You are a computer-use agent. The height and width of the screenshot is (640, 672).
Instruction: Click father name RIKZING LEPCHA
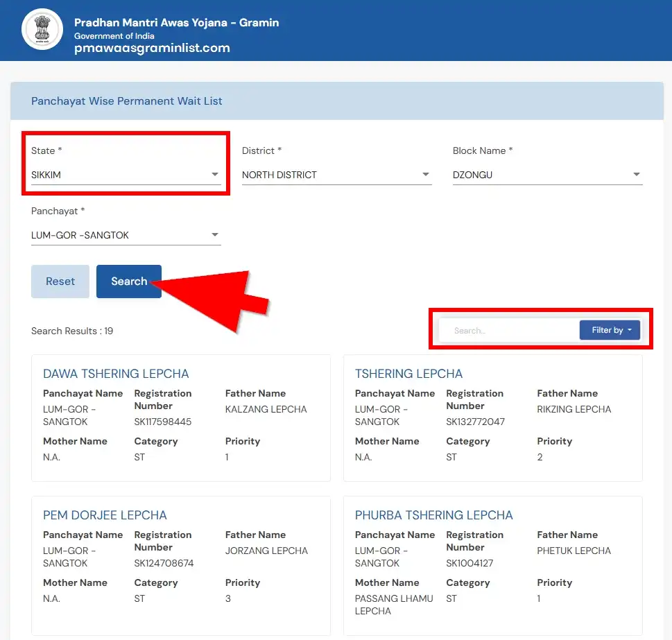[x=574, y=410]
